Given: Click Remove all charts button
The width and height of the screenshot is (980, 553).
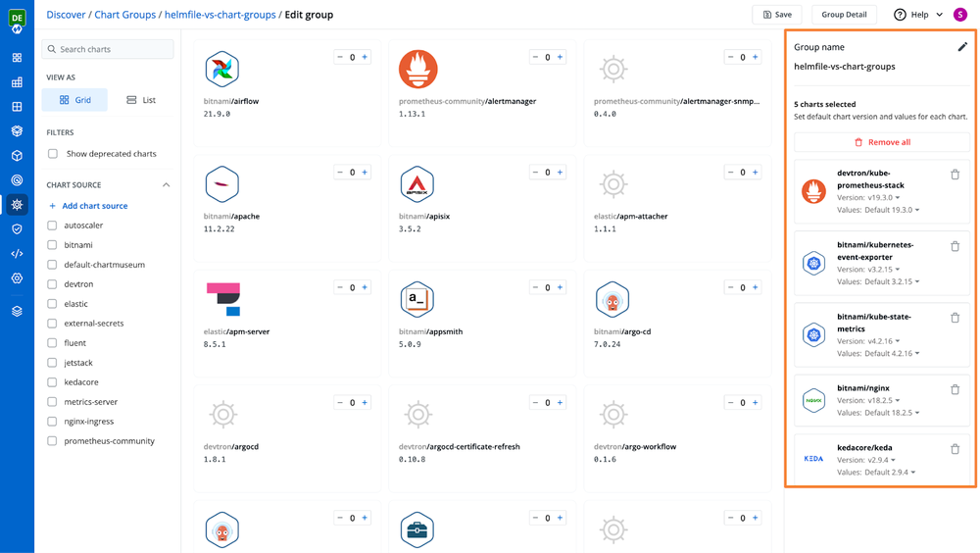Looking at the screenshot, I should pyautogui.click(x=882, y=142).
